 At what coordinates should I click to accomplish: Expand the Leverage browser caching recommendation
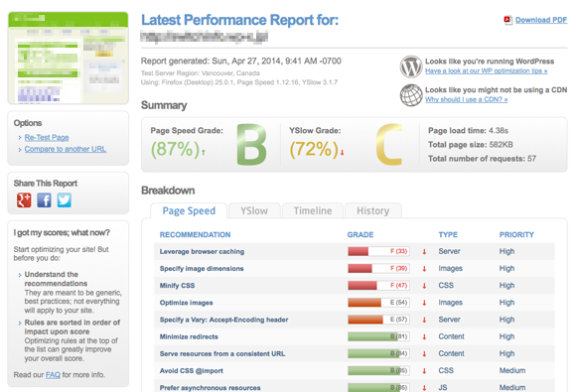coord(355,251)
